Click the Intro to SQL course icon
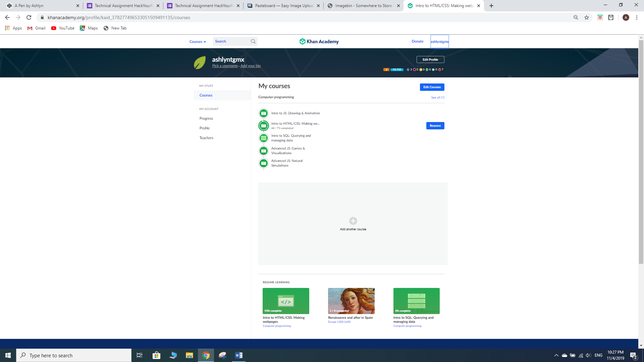 pos(264,138)
